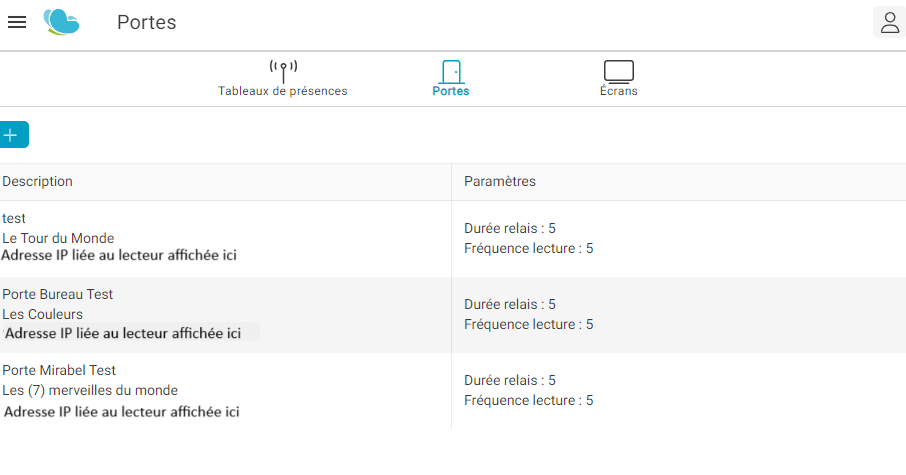Screen dimensions: 906x475
Task: Click the Description column header
Action: 38,181
